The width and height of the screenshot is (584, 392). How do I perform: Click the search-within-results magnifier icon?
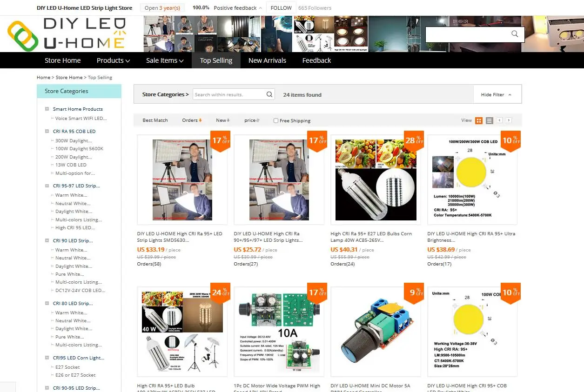[269, 94]
